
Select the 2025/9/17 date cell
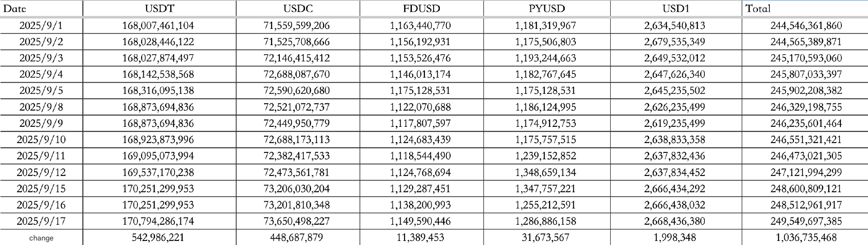click(x=41, y=221)
